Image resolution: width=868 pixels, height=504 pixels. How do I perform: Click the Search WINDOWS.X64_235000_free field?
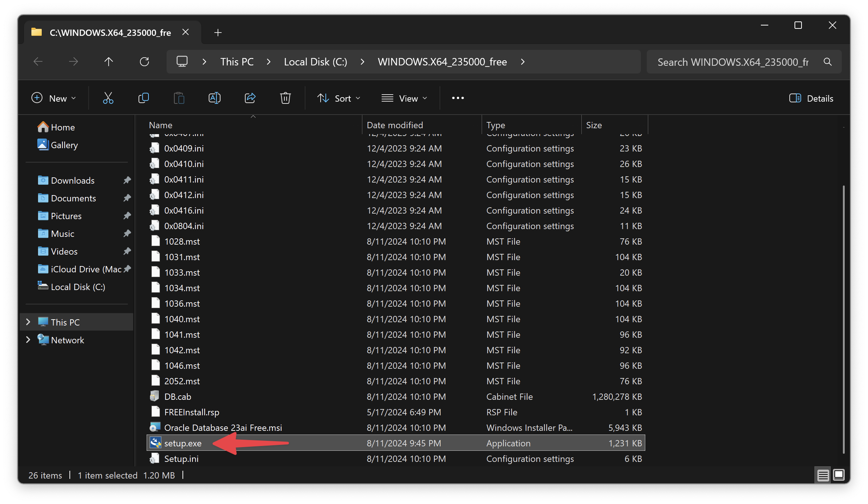[x=733, y=62]
